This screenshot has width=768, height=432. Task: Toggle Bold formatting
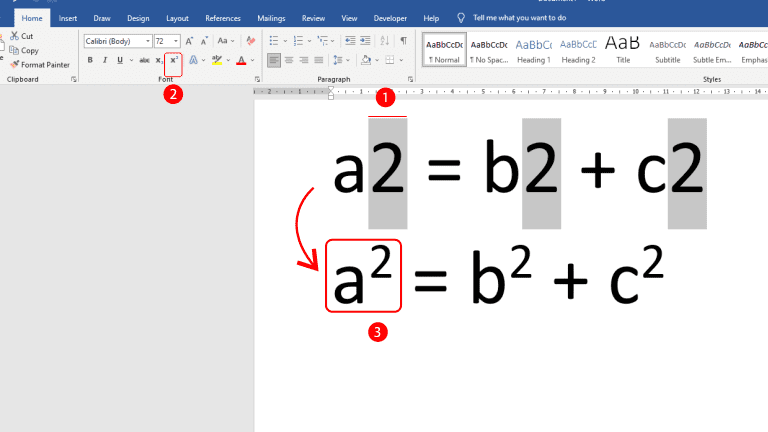90,60
